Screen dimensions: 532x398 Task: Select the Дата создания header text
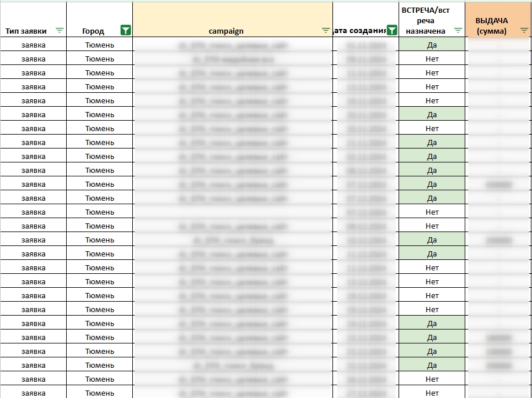pos(361,31)
